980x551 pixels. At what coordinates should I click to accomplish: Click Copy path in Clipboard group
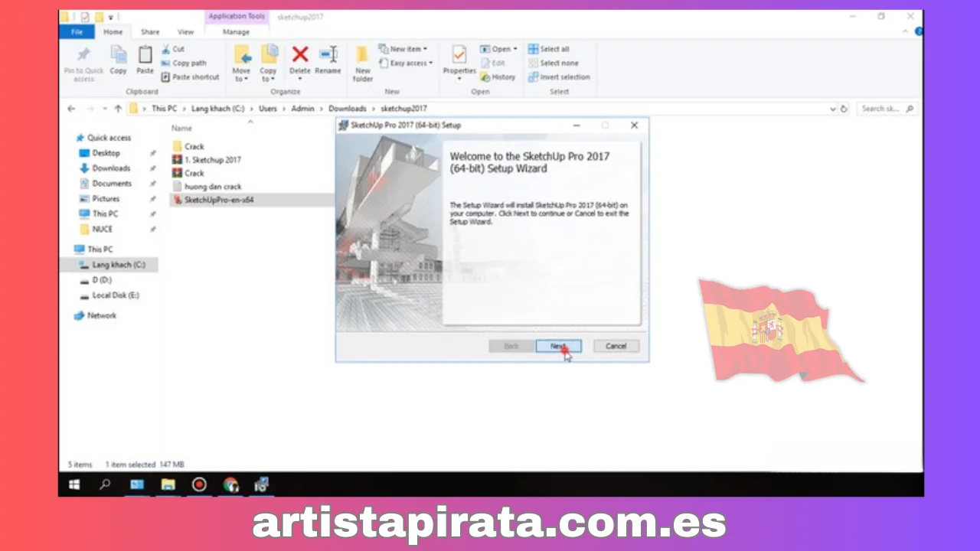point(184,63)
